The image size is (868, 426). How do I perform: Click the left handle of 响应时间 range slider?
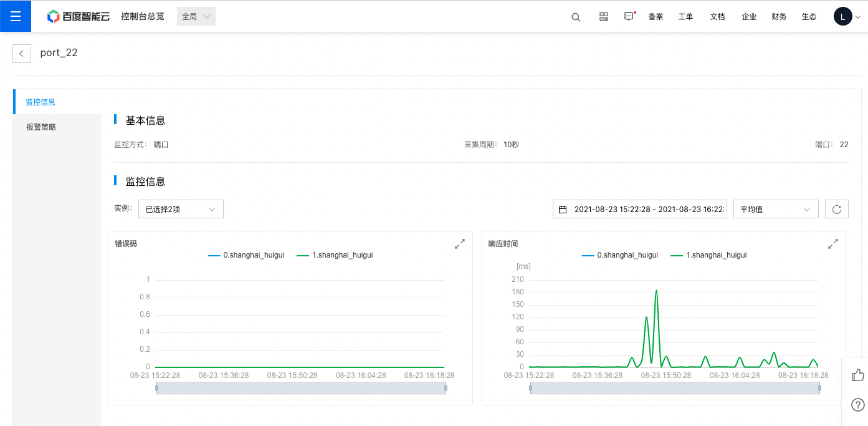[530, 388]
